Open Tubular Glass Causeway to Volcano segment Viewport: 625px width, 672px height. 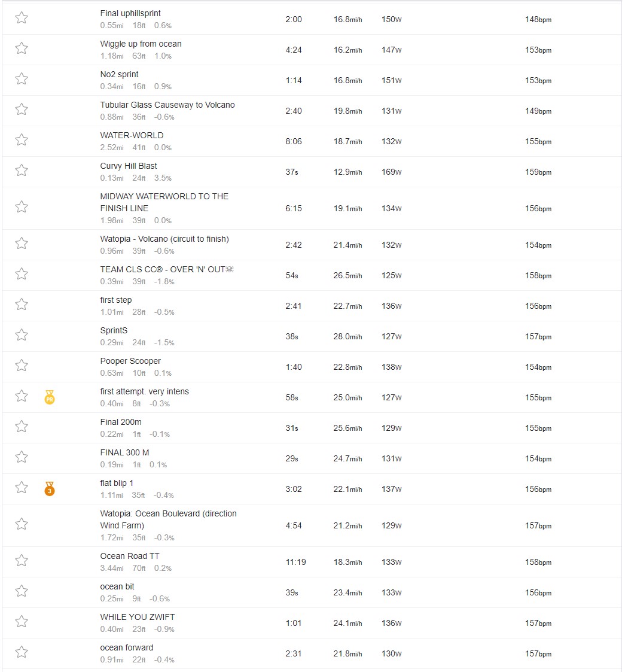(167, 105)
